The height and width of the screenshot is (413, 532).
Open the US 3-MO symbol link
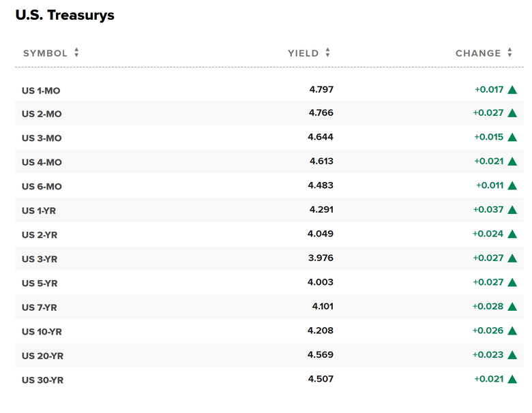[42, 138]
